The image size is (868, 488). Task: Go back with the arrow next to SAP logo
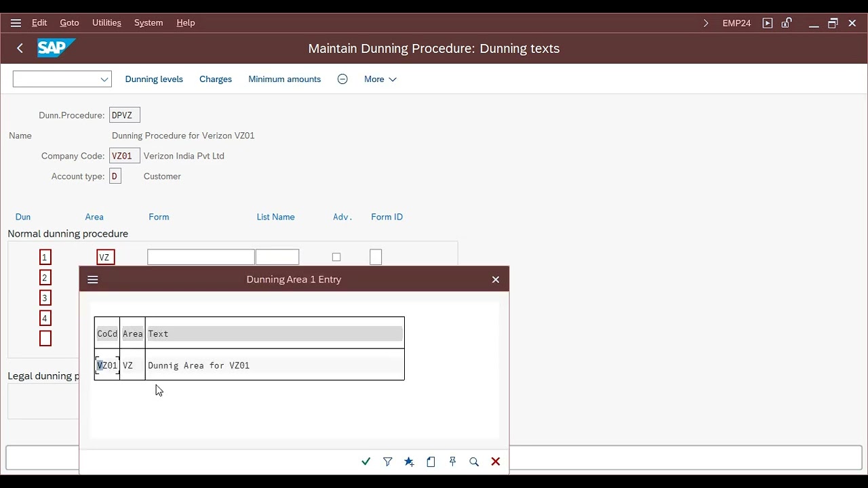click(20, 48)
